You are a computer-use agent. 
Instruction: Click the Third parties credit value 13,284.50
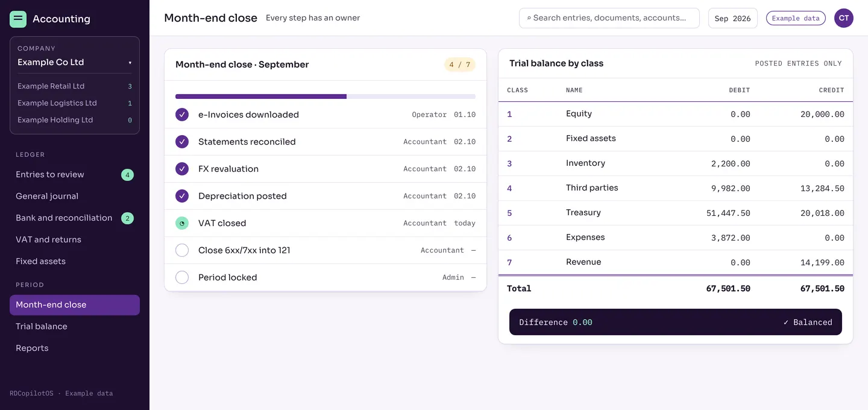pyautogui.click(x=822, y=188)
